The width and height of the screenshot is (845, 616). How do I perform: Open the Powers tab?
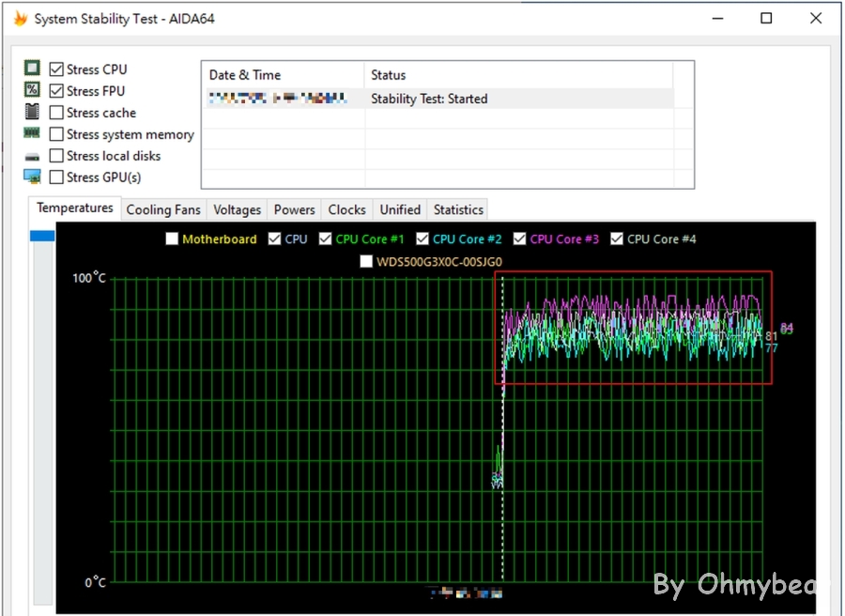click(294, 209)
